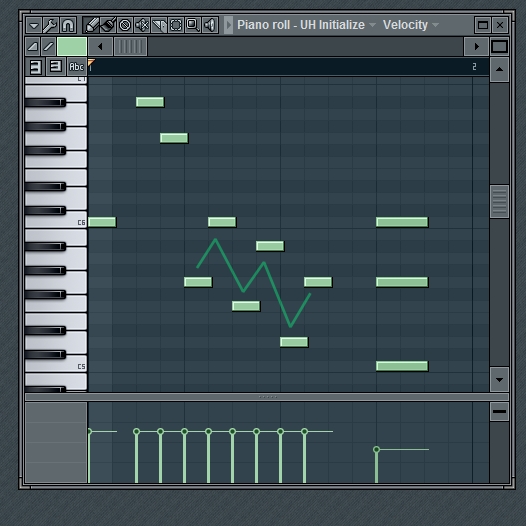The image size is (526, 526).
Task: Select the Mute tool icon
Action: (x=142, y=25)
